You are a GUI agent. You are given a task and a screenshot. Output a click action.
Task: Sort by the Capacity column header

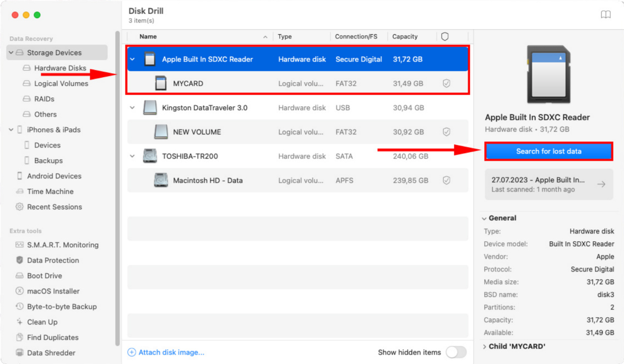tap(405, 36)
